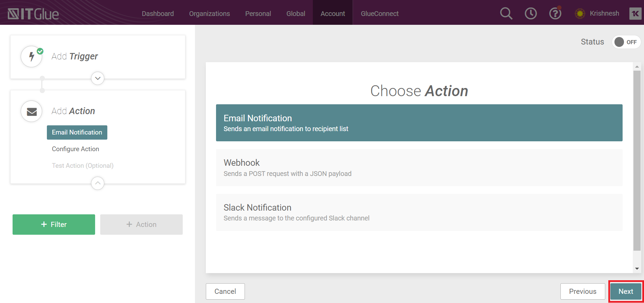Click the Previous button
The height and width of the screenshot is (303, 644).
(x=583, y=291)
